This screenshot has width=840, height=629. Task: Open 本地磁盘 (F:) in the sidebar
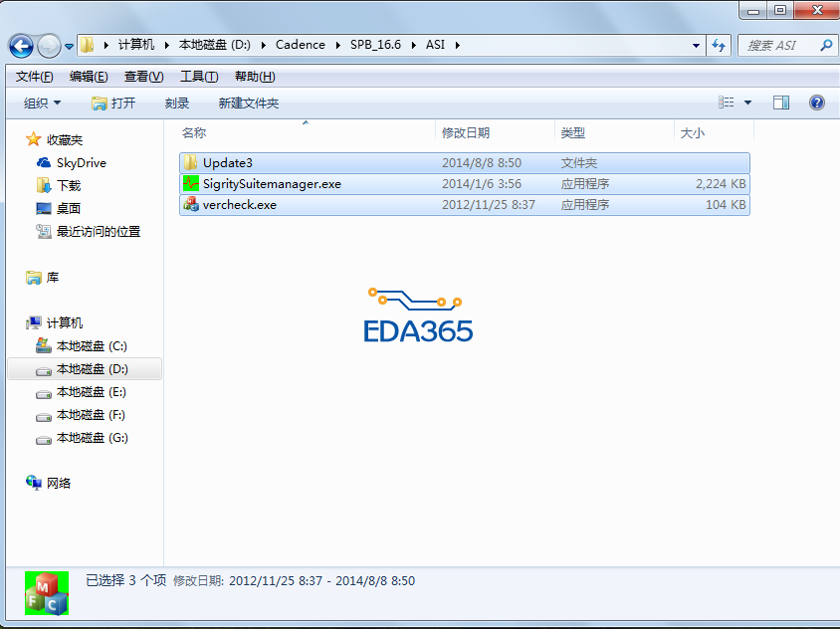(x=92, y=415)
